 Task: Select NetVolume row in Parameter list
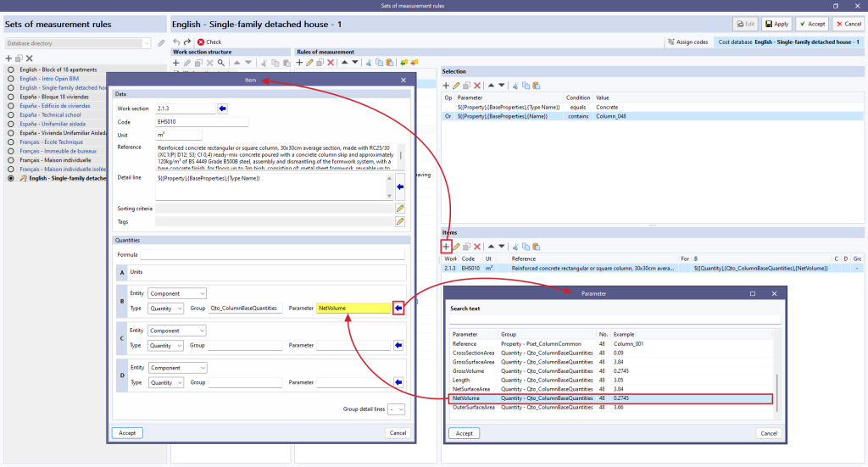(x=610, y=398)
